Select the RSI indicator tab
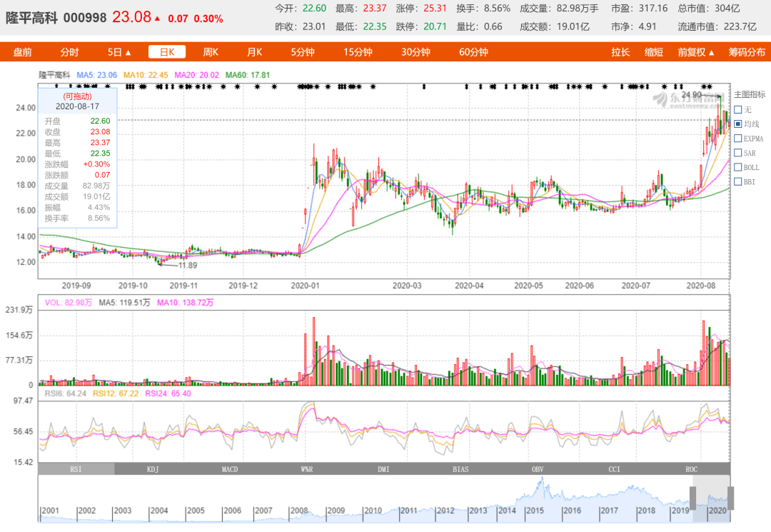771x532 pixels. tap(76, 469)
